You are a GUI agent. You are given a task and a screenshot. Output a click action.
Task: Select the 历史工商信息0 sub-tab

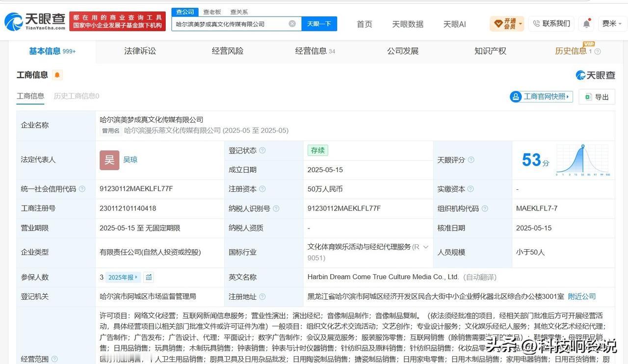(77, 96)
